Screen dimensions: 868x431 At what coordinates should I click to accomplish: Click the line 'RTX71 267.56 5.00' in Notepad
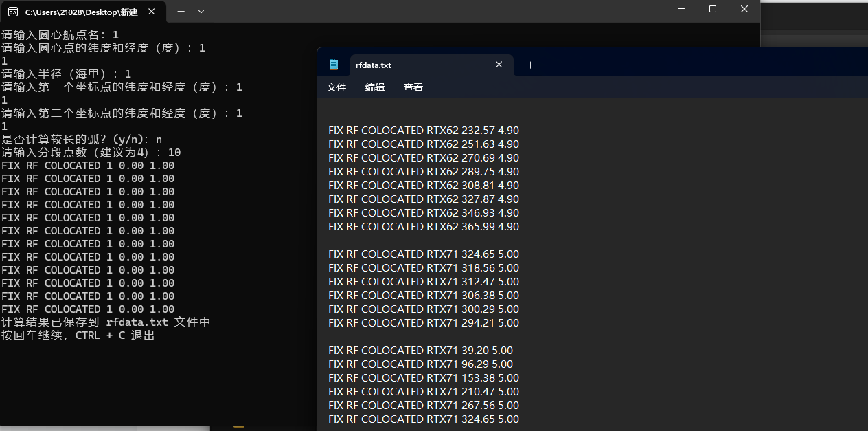pos(424,405)
